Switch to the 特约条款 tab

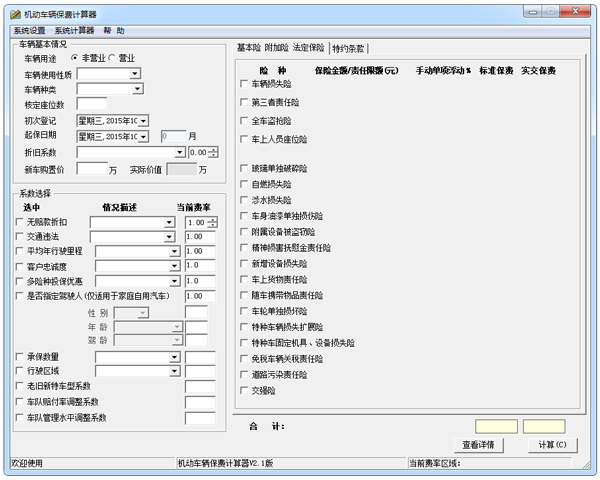pyautogui.click(x=348, y=49)
